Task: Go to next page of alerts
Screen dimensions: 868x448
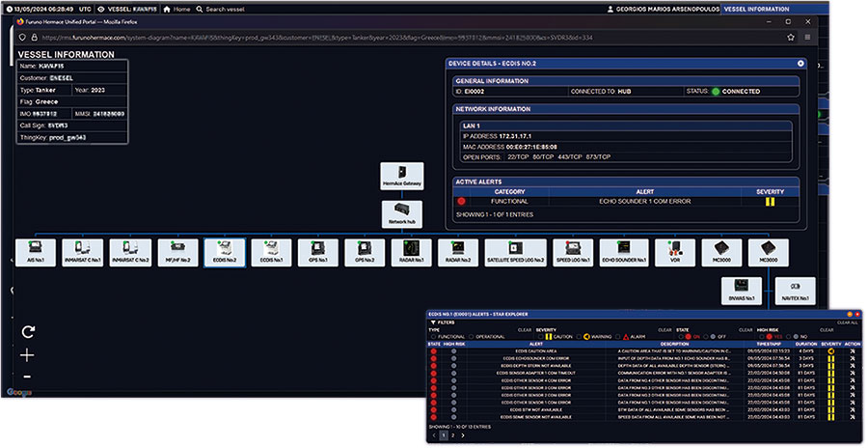Action: click(x=463, y=434)
